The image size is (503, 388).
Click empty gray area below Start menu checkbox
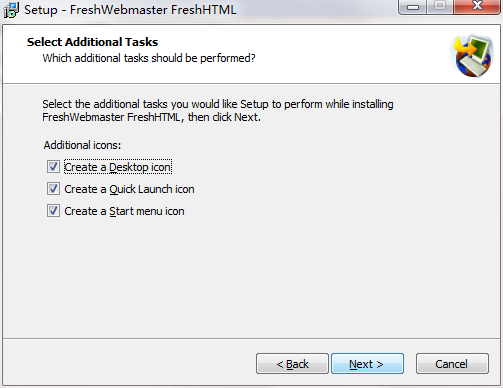(233, 277)
